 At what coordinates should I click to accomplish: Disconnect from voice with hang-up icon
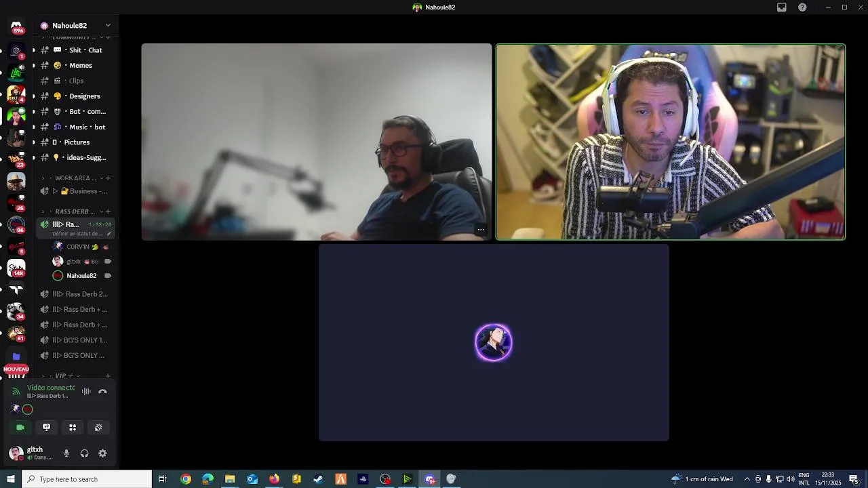102,391
